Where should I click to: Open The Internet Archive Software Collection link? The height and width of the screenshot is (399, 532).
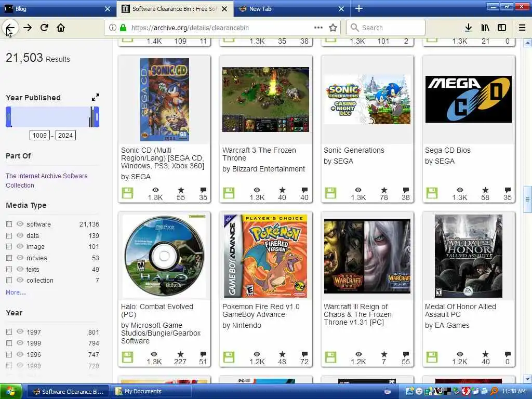(x=46, y=180)
